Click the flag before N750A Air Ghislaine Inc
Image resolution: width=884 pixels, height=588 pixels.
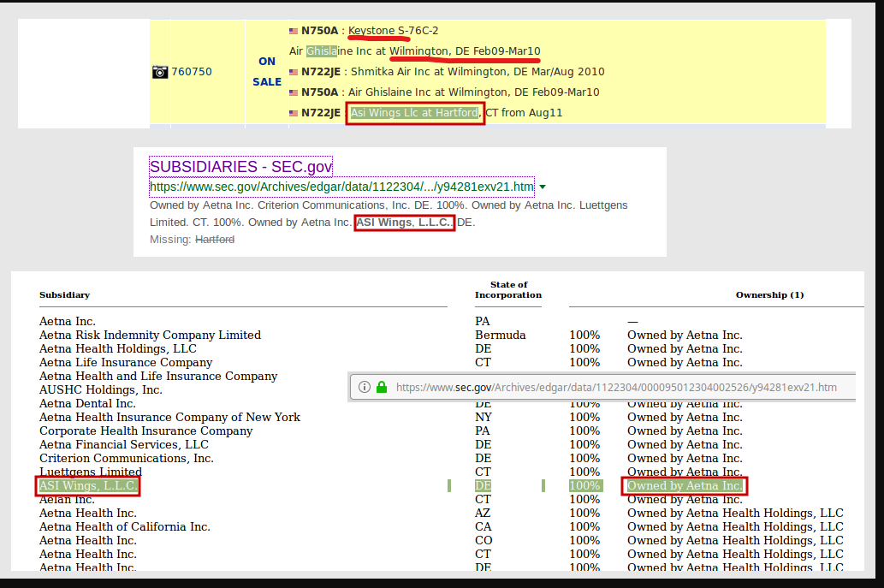[294, 92]
